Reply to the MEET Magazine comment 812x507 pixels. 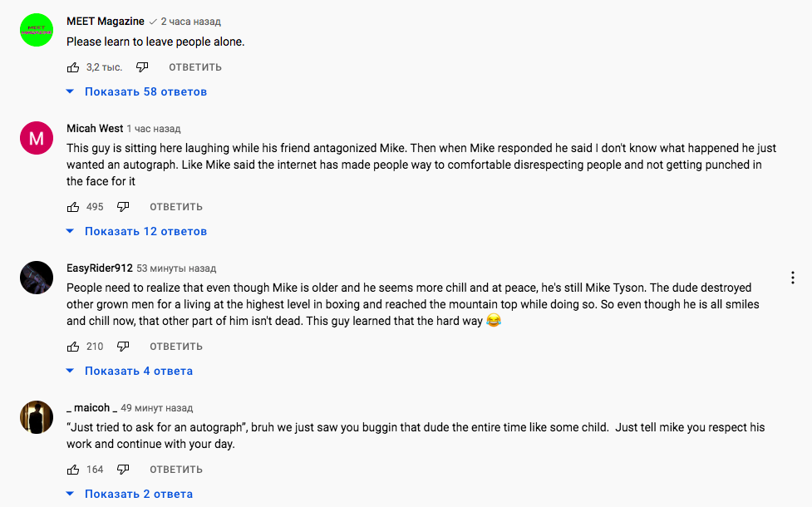[195, 67]
